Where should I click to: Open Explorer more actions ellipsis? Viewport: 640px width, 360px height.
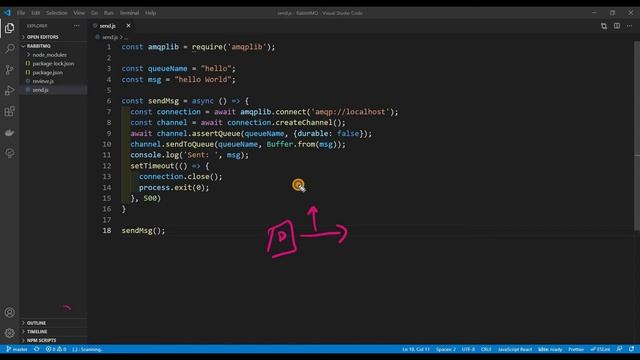[x=76, y=26]
